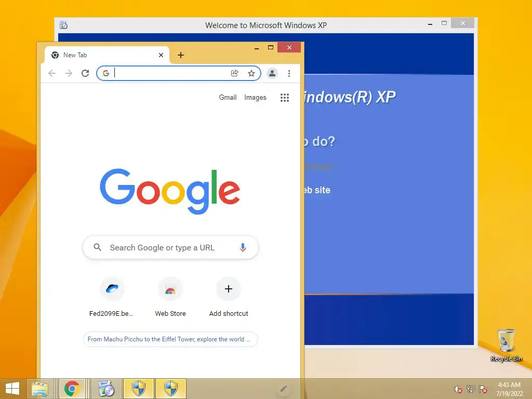
Task: Click the Customize Chrome pencil icon
Action: tap(284, 389)
